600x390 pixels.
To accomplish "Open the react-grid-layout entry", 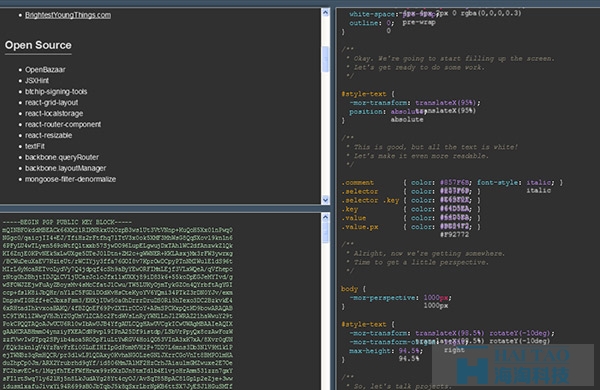I will tap(51, 103).
